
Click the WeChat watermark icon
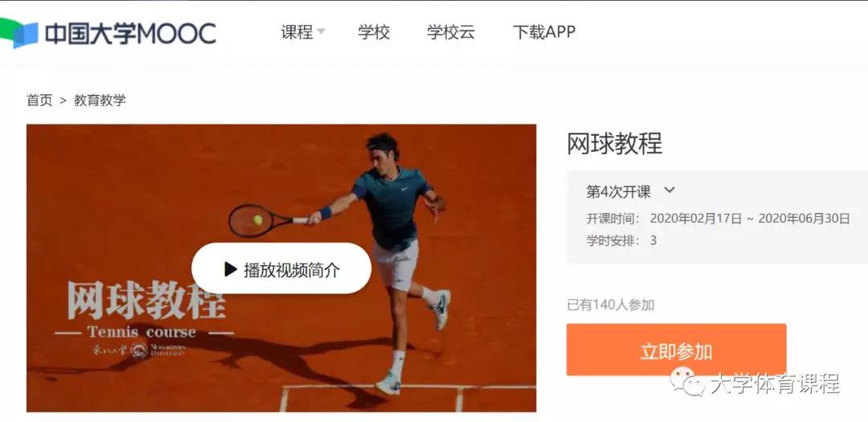click(x=688, y=383)
